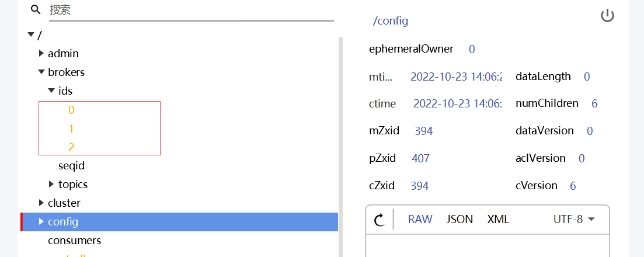Expand the admin tree node

(41, 53)
